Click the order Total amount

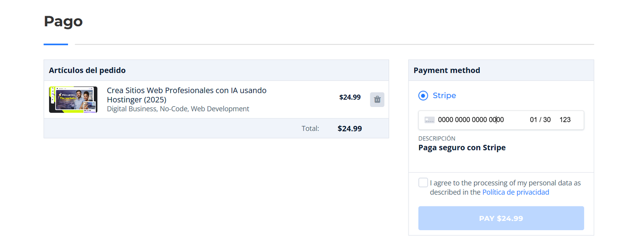tap(349, 129)
